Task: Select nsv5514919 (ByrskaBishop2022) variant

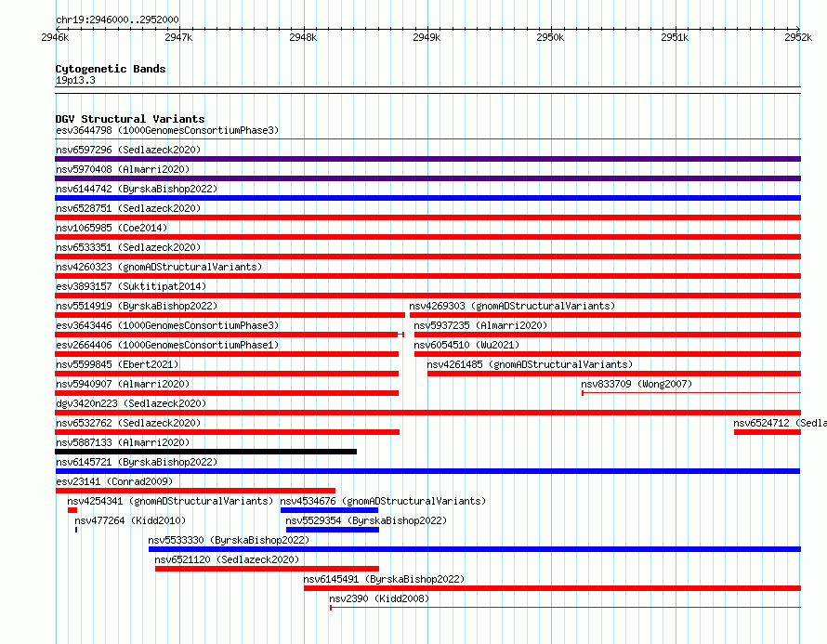Action: pos(137,306)
